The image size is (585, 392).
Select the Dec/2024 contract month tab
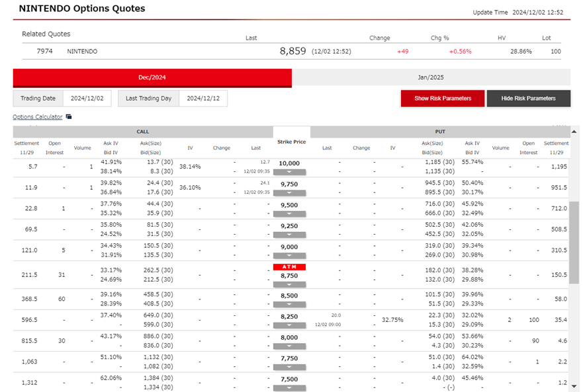point(152,78)
